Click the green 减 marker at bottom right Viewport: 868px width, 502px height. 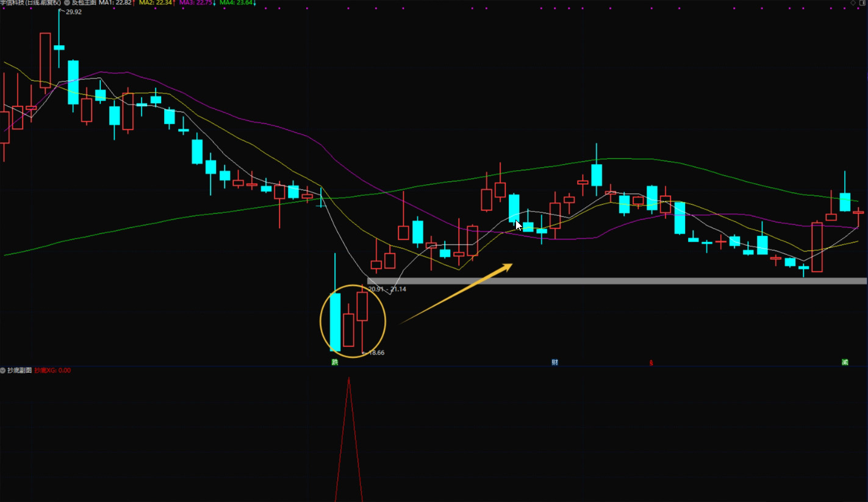click(845, 362)
